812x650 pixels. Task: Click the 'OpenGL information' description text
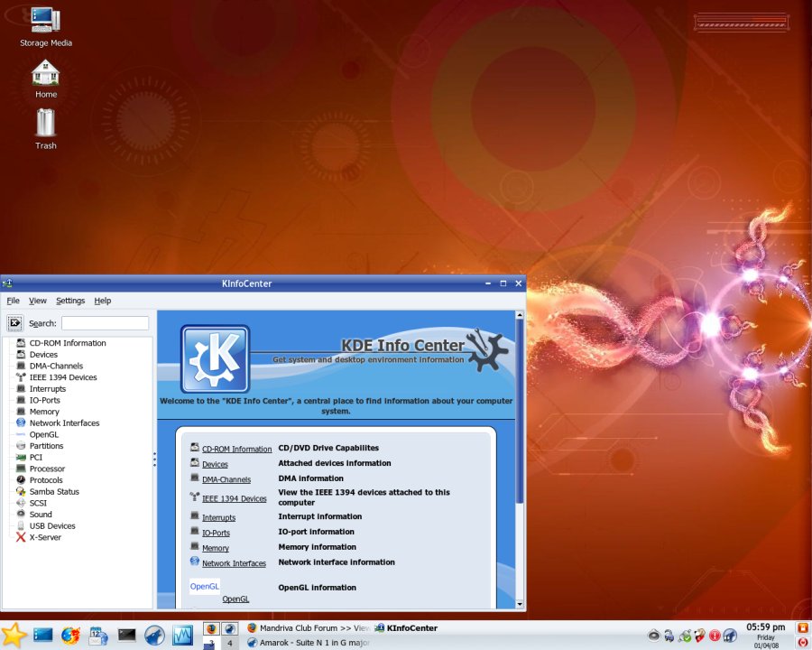[317, 588]
